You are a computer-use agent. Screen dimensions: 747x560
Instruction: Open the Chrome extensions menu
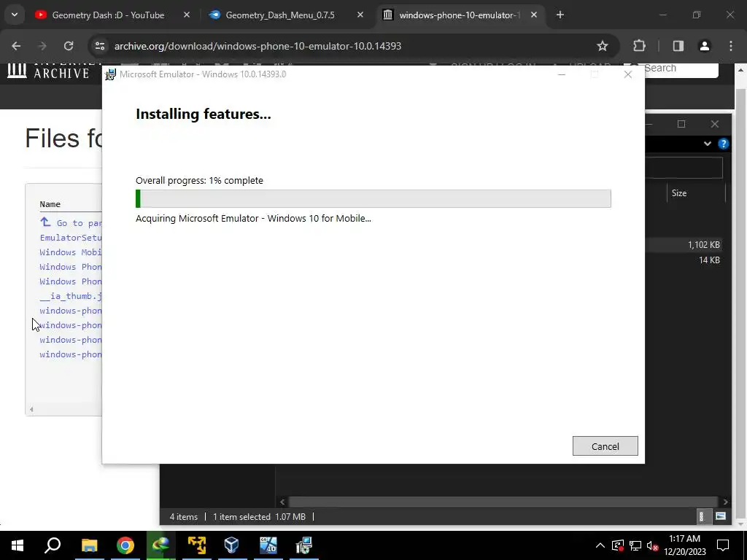click(639, 46)
